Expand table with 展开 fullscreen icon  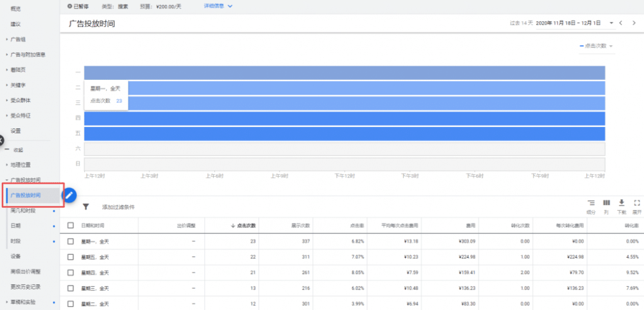[x=637, y=202]
